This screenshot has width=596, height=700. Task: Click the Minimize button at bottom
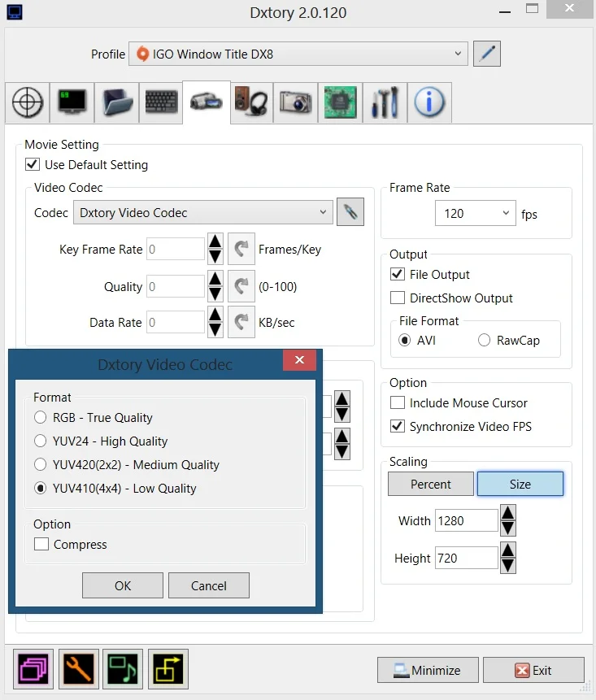click(428, 670)
